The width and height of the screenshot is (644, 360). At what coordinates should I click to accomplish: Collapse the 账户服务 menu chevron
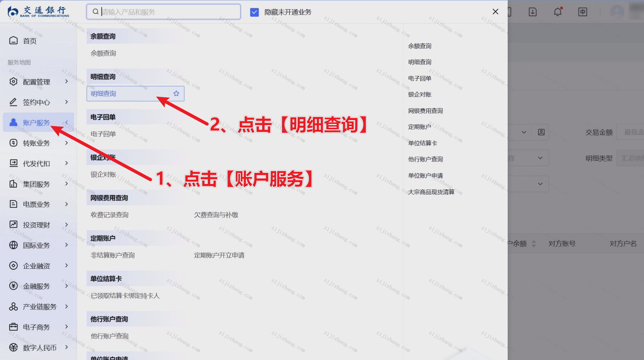(x=66, y=122)
